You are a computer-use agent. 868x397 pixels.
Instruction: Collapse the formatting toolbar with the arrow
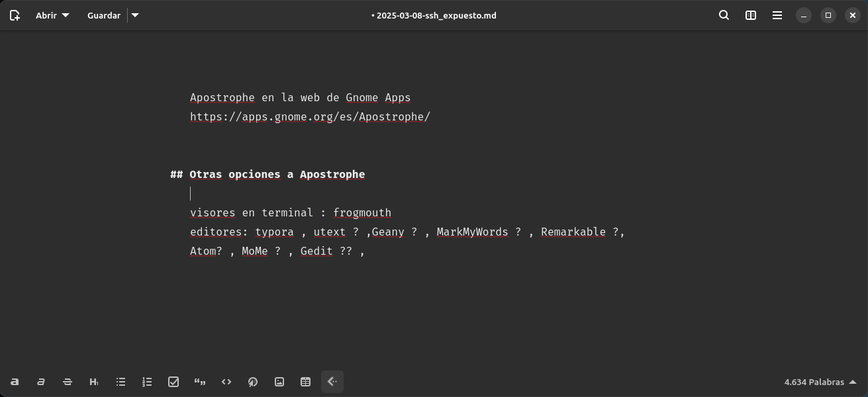(x=332, y=382)
